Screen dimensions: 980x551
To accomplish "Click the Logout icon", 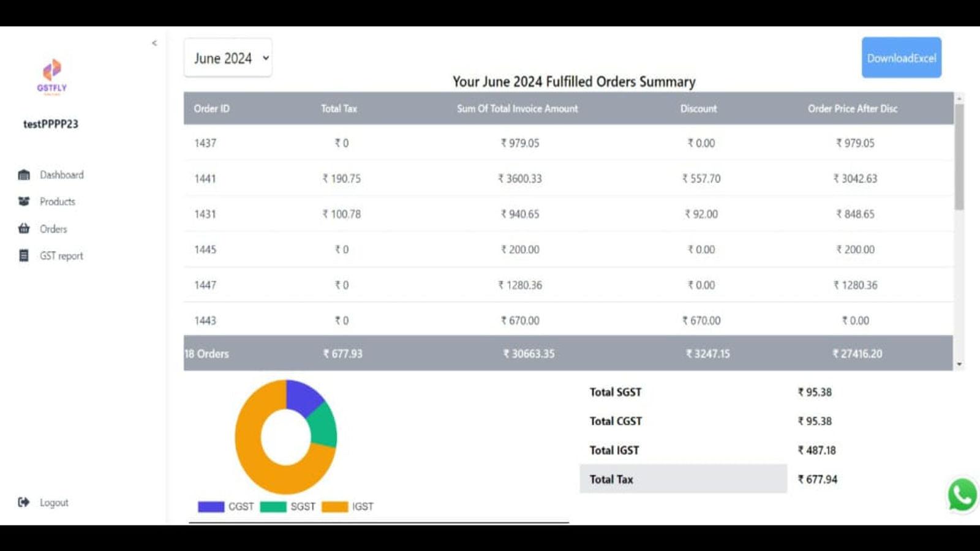I will pyautogui.click(x=23, y=502).
